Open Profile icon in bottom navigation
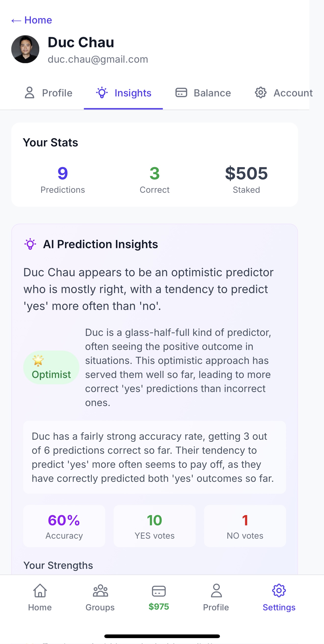 (x=216, y=591)
